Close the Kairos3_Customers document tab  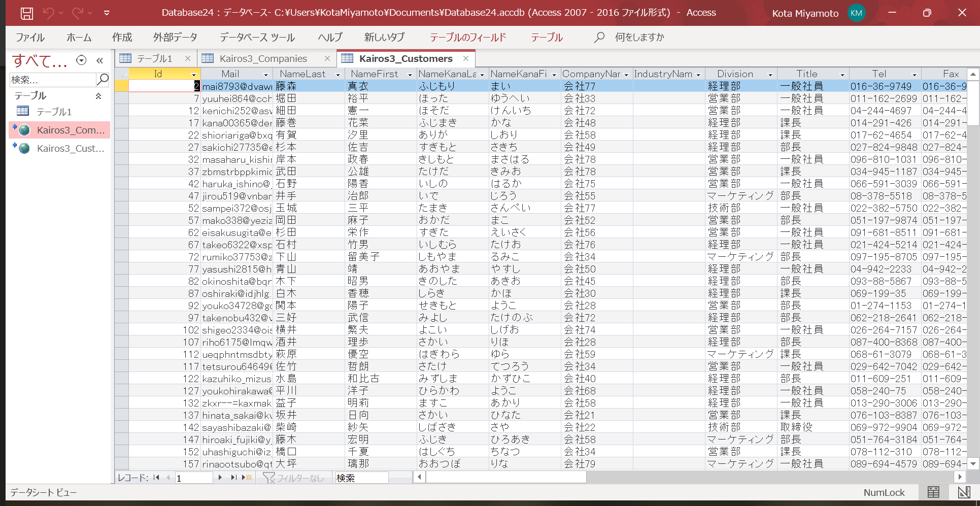466,58
